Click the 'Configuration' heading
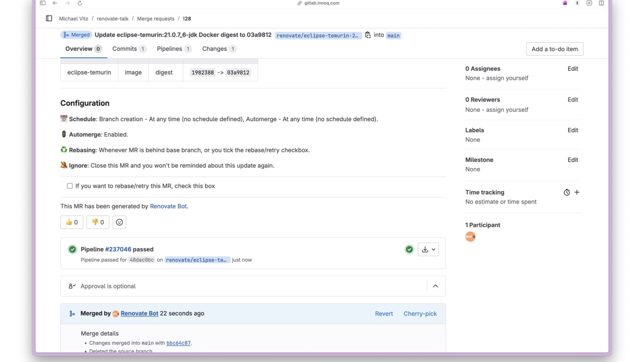This screenshot has height=362, width=644. [x=85, y=103]
